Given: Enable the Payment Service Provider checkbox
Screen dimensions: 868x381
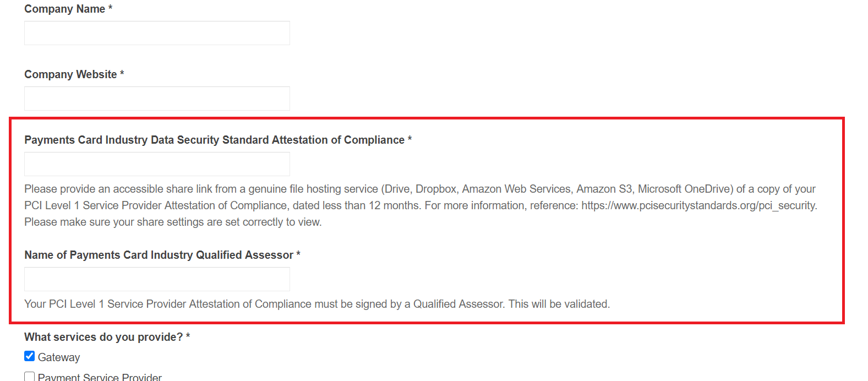Looking at the screenshot, I should pyautogui.click(x=30, y=377).
